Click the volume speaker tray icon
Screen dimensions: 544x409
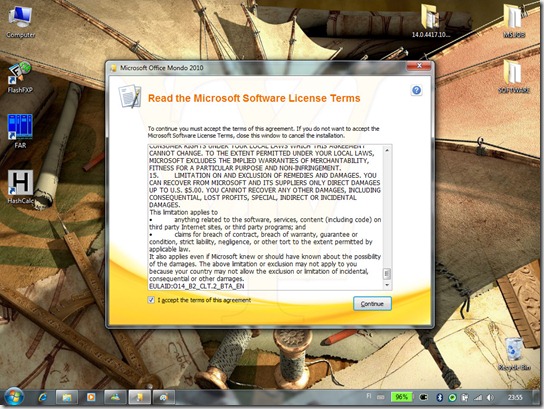pyautogui.click(x=490, y=398)
